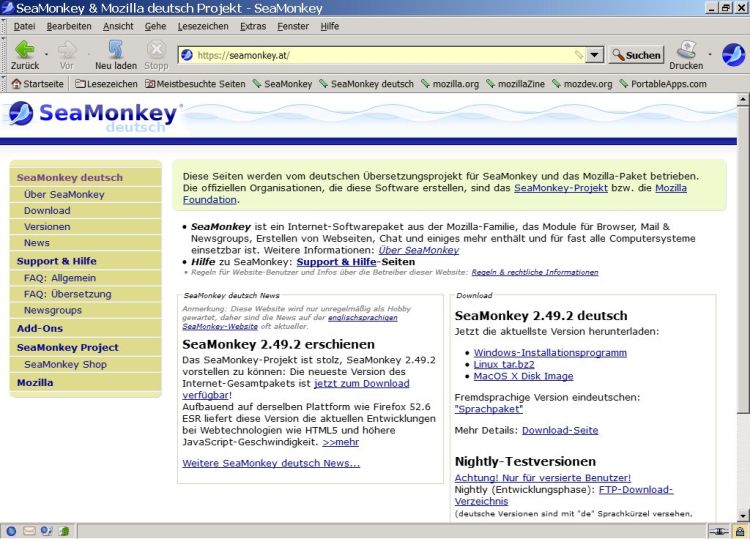Go back with the Zurück arrow icon

click(x=24, y=49)
